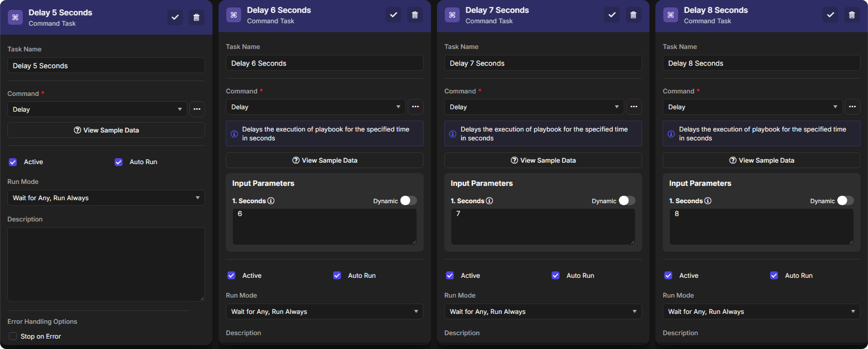This screenshot has width=868, height=349.
Task: Open Run Mode dropdown in Delay 8 Seconds
Action: pos(762,311)
